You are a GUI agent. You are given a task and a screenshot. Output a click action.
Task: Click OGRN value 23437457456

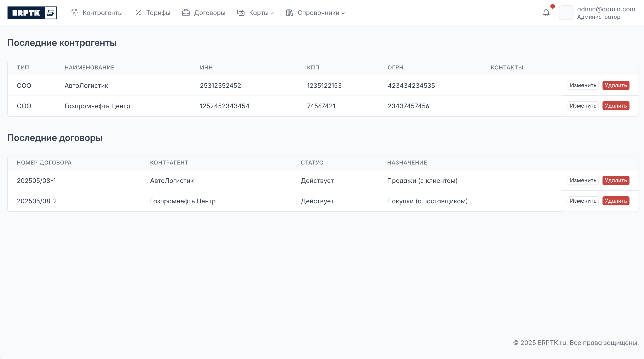pos(408,106)
